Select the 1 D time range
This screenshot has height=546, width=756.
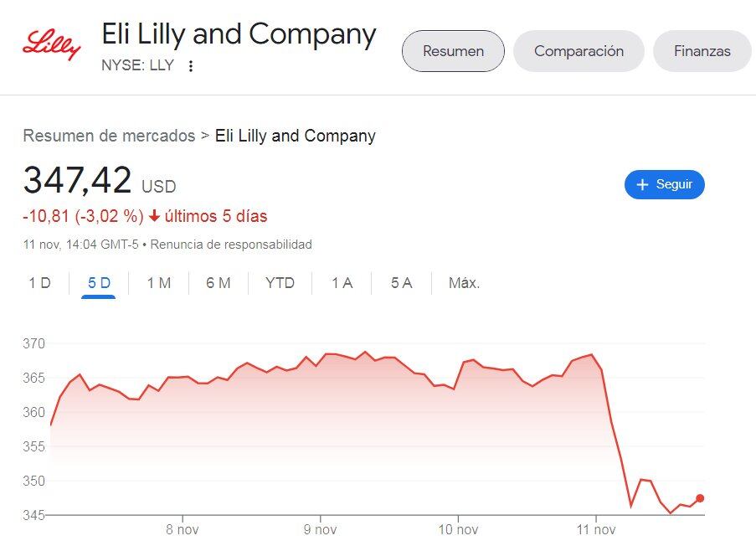[x=39, y=283]
